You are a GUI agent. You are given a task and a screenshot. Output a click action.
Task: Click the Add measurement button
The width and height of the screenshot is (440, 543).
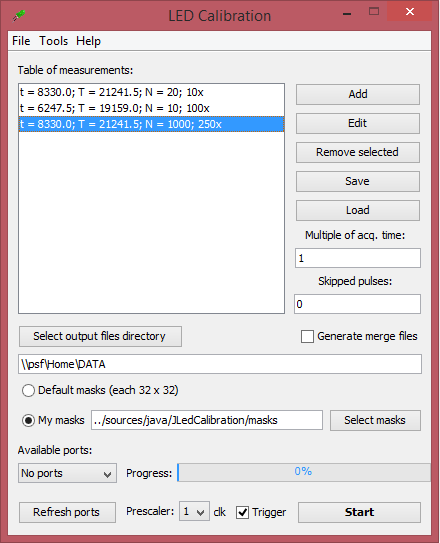(x=358, y=94)
